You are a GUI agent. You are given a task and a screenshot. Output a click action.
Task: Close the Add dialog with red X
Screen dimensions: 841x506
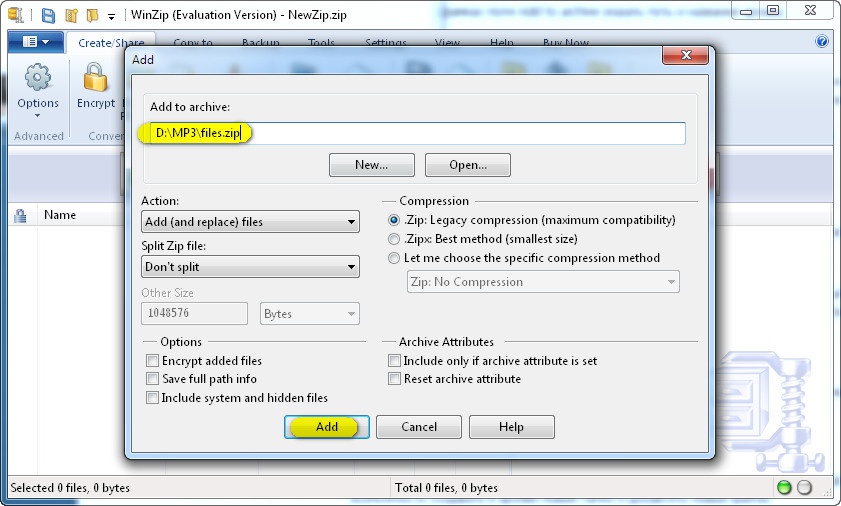pos(685,55)
